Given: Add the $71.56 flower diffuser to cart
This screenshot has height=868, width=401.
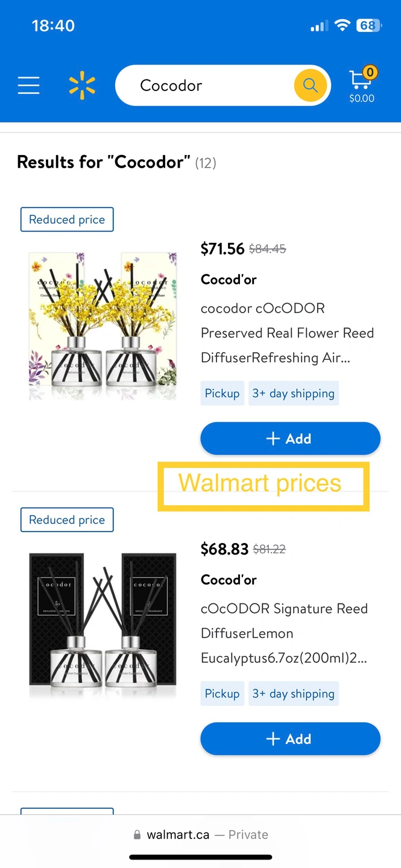Looking at the screenshot, I should coord(290,439).
